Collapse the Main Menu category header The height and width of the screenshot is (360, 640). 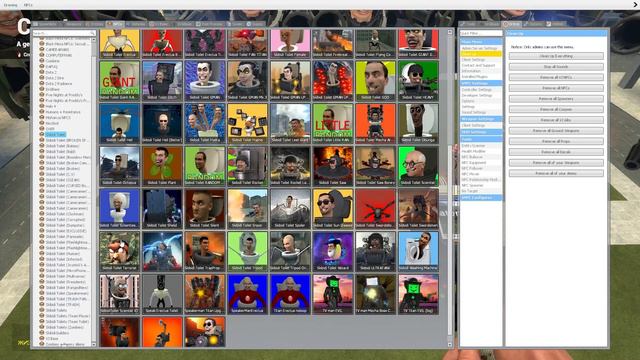click(x=481, y=42)
